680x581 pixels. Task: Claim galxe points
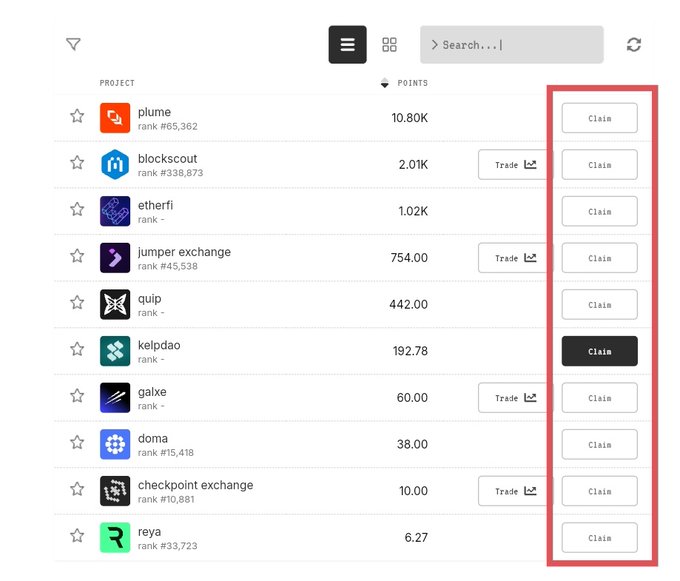(x=599, y=398)
